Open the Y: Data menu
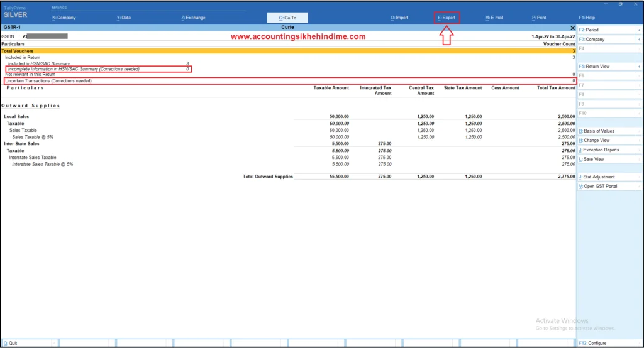 click(124, 18)
